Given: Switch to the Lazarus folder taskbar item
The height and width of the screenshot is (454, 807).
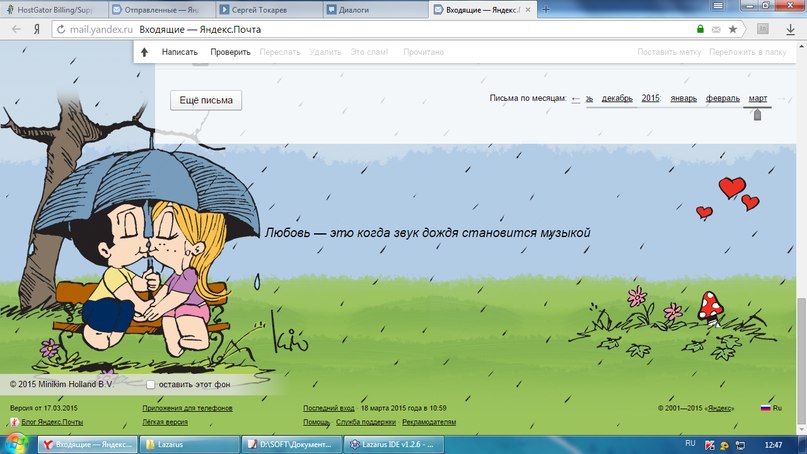Looking at the screenshot, I should 189,444.
